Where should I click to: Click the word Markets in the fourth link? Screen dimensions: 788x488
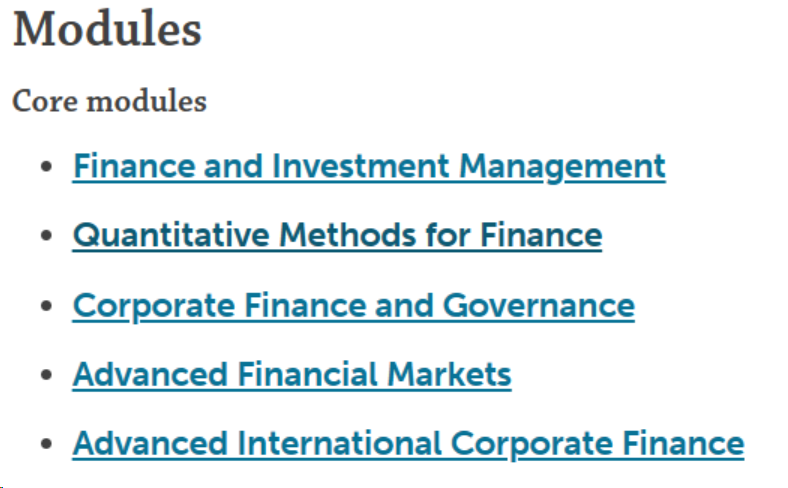(x=450, y=375)
